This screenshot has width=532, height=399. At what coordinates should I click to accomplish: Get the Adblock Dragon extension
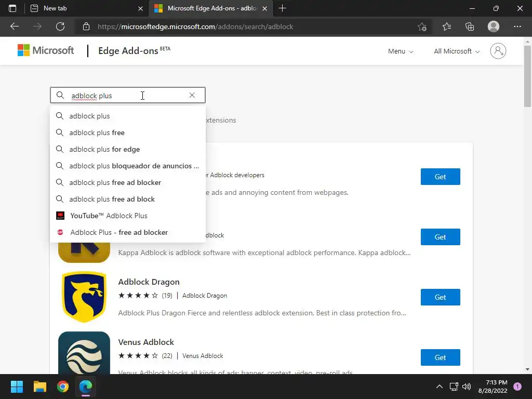440,297
